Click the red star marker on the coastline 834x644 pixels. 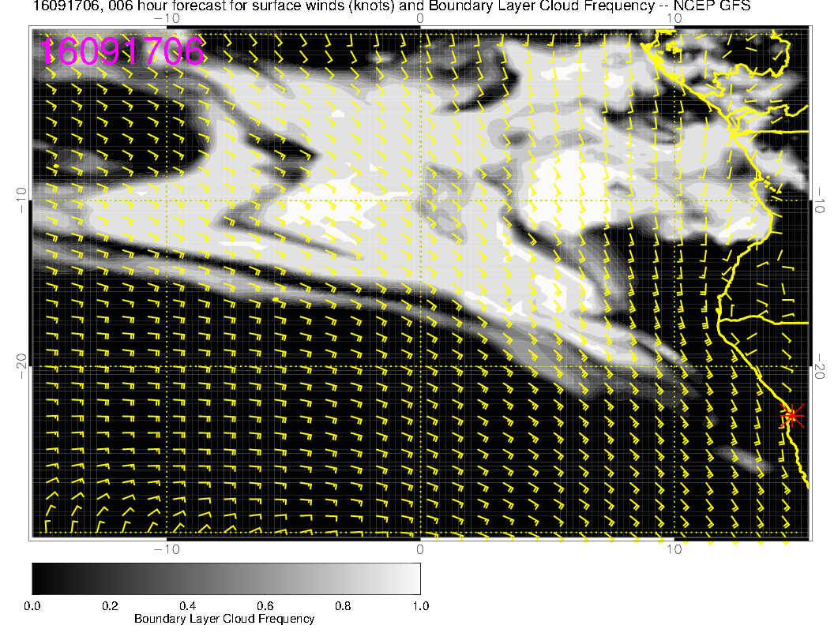click(x=791, y=416)
